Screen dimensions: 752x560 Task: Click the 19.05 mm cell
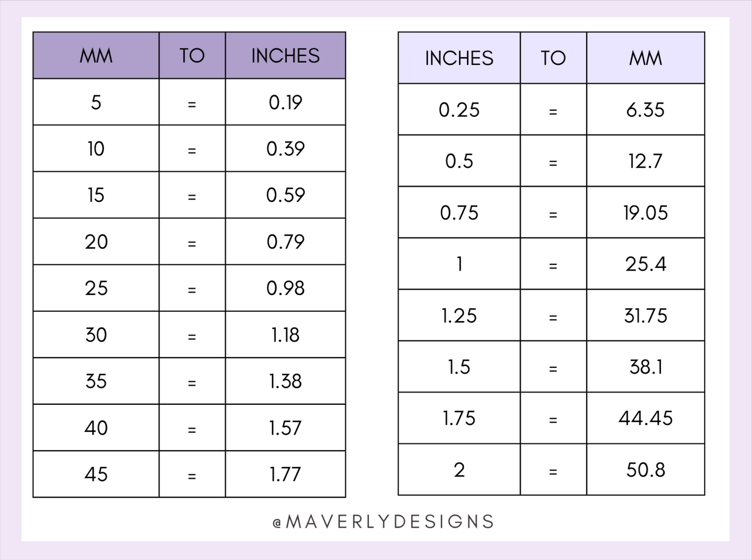(645, 212)
